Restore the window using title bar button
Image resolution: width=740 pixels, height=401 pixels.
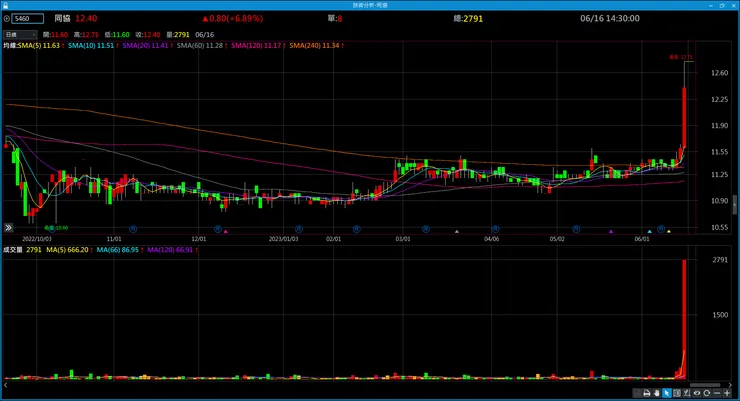[722, 5]
